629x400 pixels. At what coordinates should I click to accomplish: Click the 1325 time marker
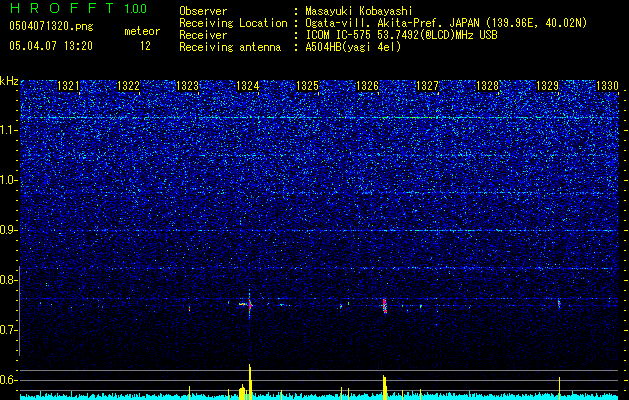[307, 86]
